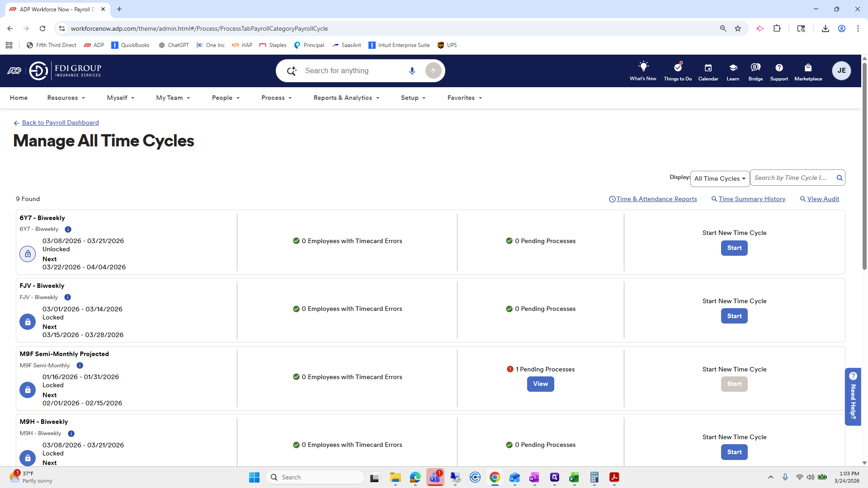Click Search by Time Cycle input field
The width and height of the screenshot is (868, 488).
pyautogui.click(x=791, y=178)
